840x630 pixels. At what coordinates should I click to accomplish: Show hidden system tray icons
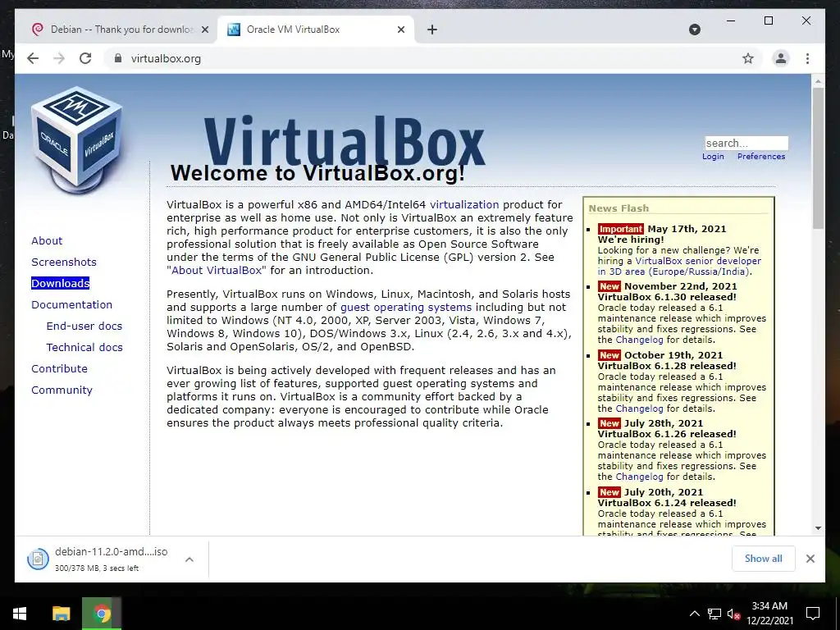tap(694, 614)
